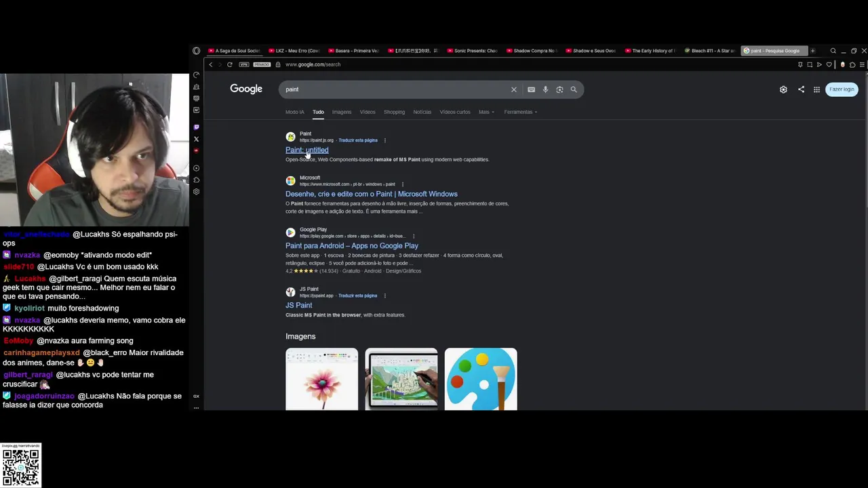This screenshot has width=868, height=488.
Task: Select the Tudo results tab
Action: click(x=318, y=112)
